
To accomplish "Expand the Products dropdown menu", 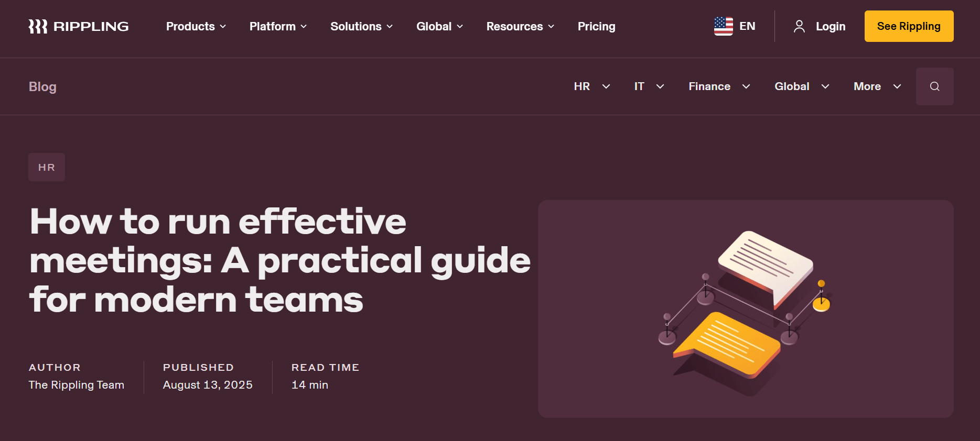I will click(196, 26).
